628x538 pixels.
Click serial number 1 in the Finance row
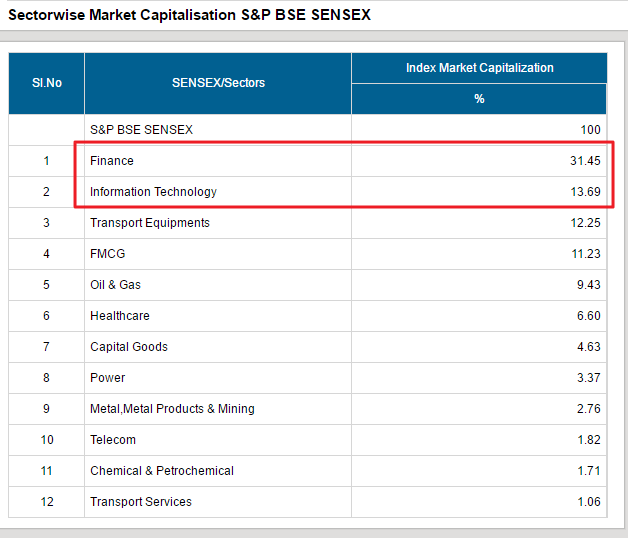click(46, 161)
